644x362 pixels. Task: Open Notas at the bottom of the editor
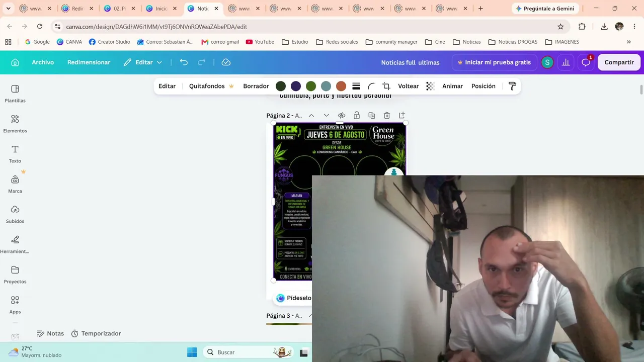[50, 333]
